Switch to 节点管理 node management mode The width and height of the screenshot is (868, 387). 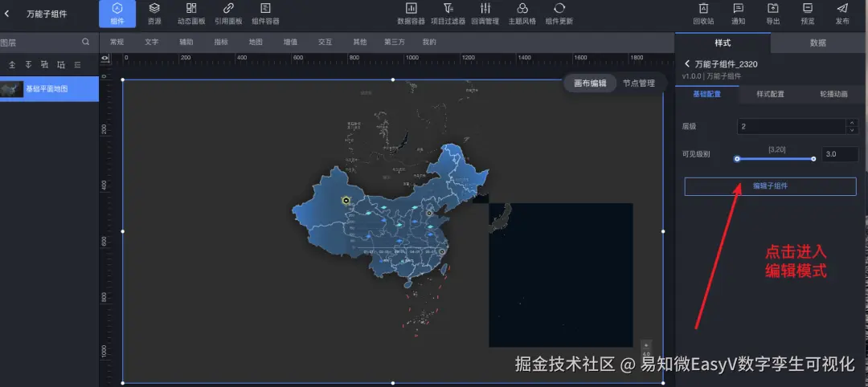pyautogui.click(x=639, y=84)
